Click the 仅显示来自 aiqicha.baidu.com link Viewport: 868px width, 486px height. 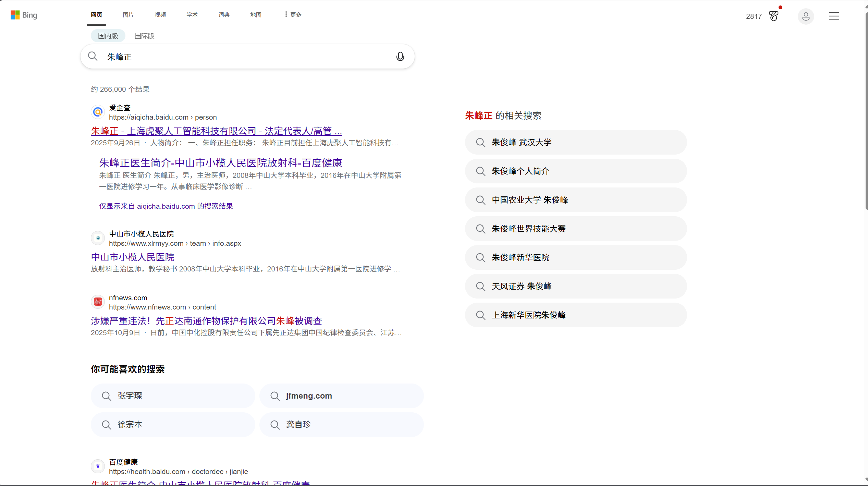(x=166, y=206)
